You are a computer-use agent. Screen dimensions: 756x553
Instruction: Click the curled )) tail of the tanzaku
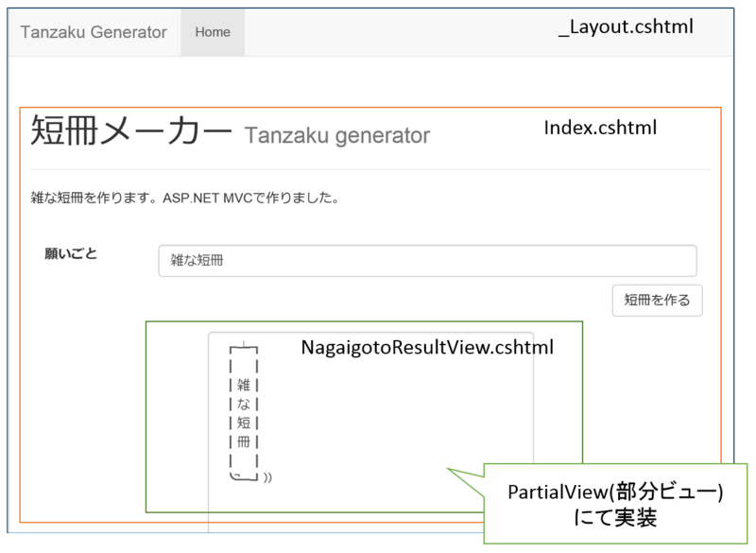click(267, 477)
